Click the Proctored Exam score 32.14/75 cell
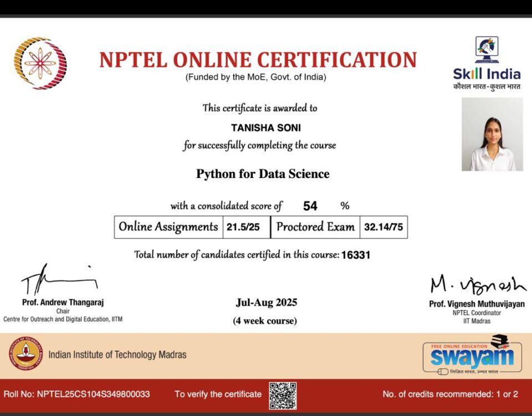This screenshot has width=532, height=416. [383, 227]
